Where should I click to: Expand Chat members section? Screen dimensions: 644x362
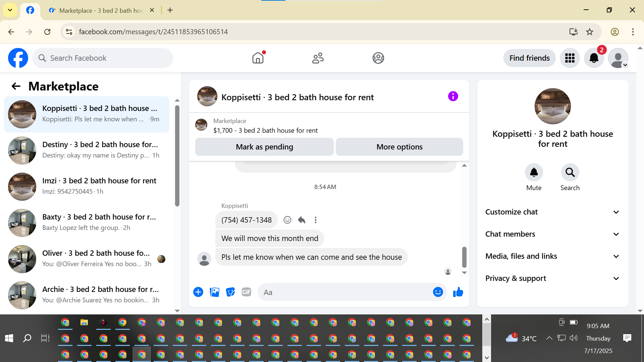[x=552, y=234]
